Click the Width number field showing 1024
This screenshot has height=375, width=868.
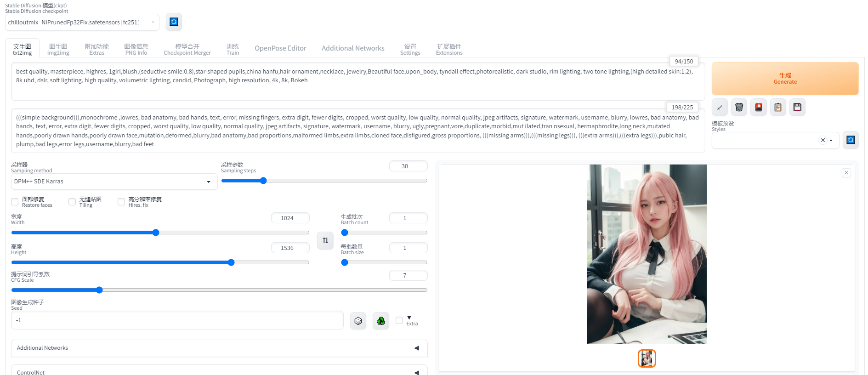coord(290,218)
